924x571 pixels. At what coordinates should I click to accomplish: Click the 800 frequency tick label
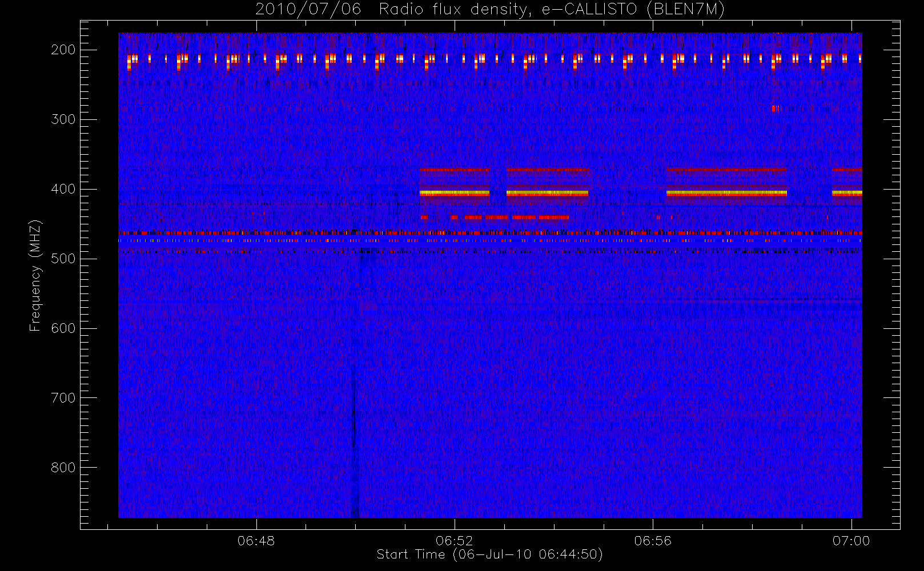tap(63, 468)
